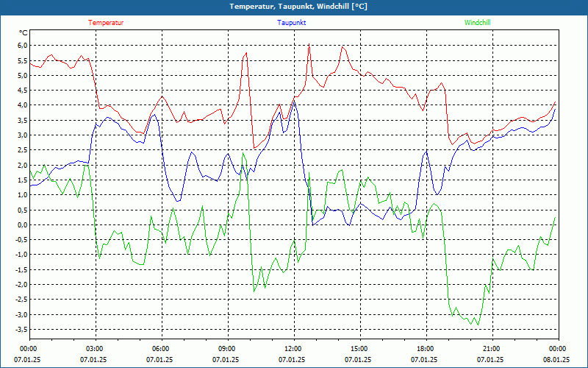The image size is (588, 368).
Task: Click the 2,5 y-axis value
Action: [23, 150]
